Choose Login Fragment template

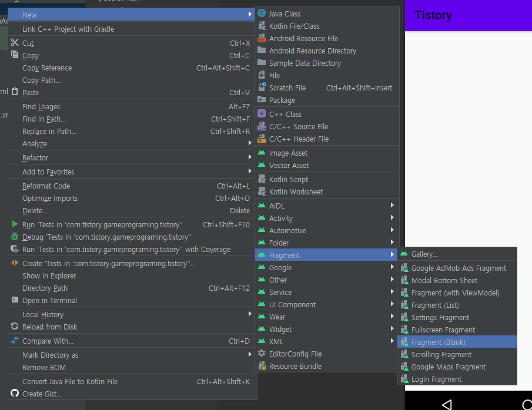(457, 379)
